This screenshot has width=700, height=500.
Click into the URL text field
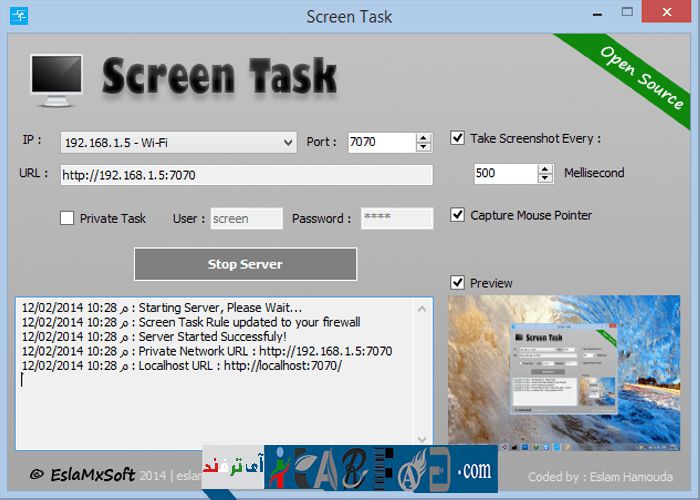tap(245, 175)
